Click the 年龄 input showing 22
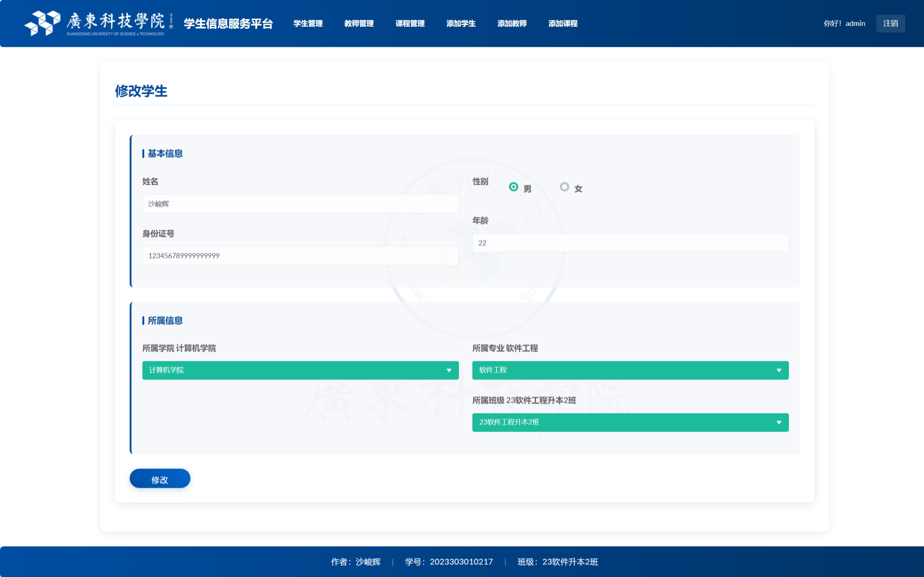Viewport: 924px width, 577px height. 630,243
